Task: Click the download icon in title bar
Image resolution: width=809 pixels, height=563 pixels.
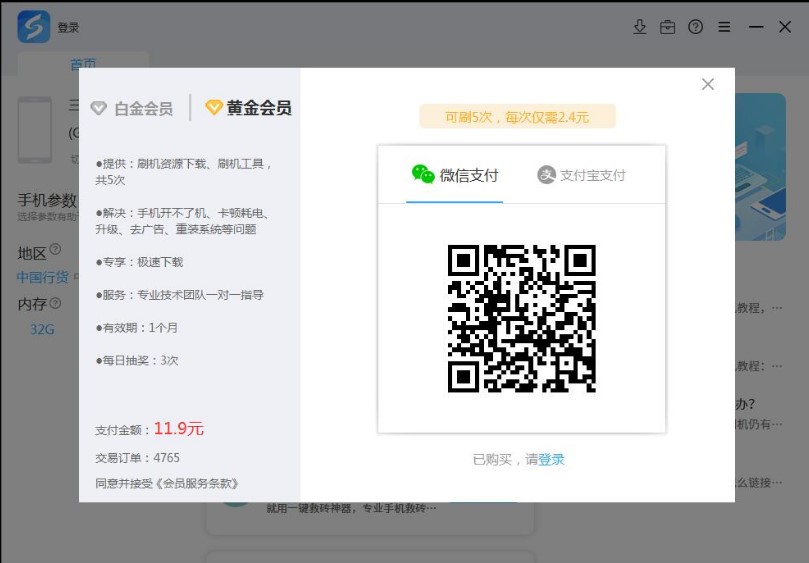Action: click(x=640, y=27)
